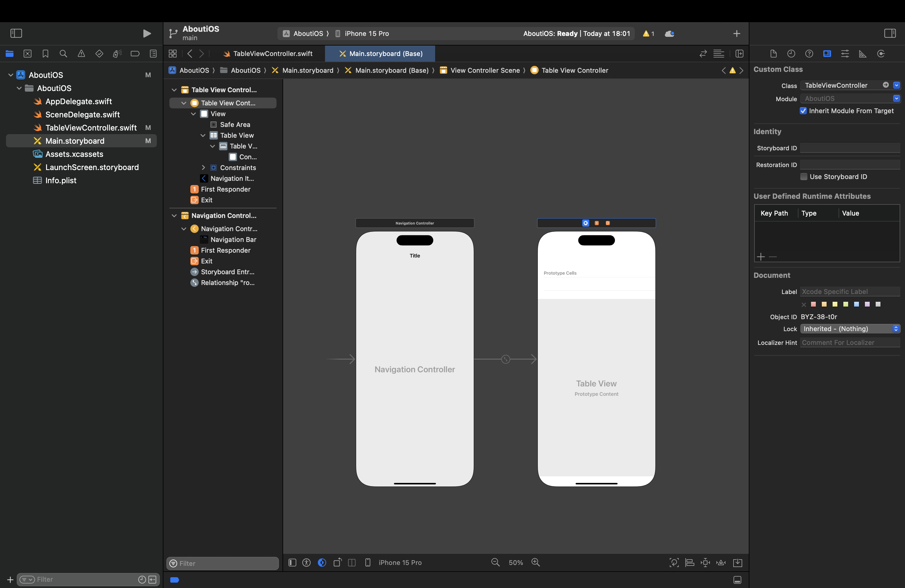
Task: Open the Attributes inspector icon
Action: tap(845, 54)
